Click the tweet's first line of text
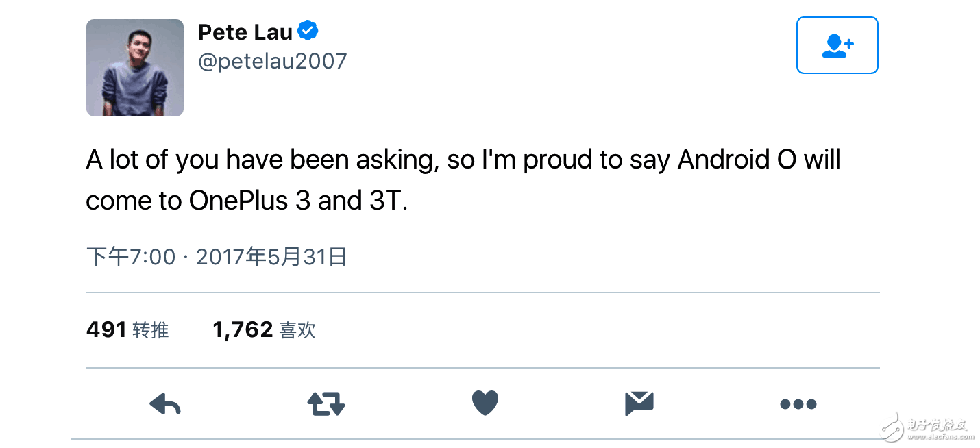980x448 pixels. click(463, 160)
